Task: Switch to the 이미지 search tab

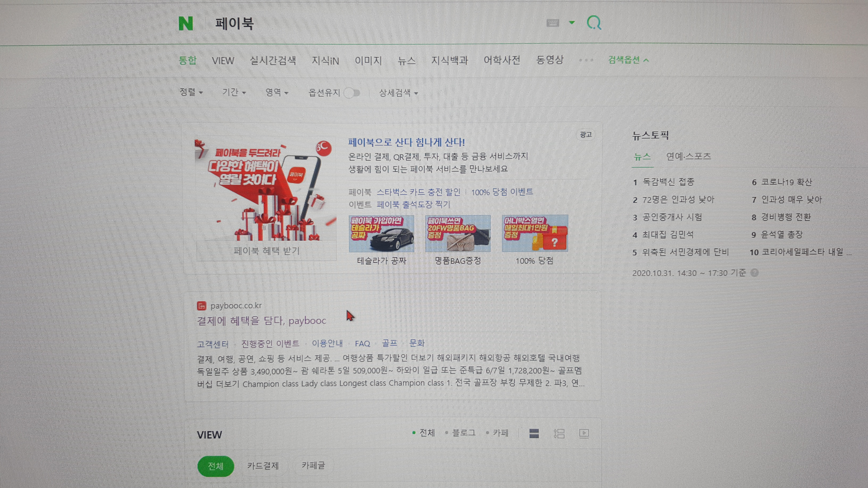Action: [369, 61]
